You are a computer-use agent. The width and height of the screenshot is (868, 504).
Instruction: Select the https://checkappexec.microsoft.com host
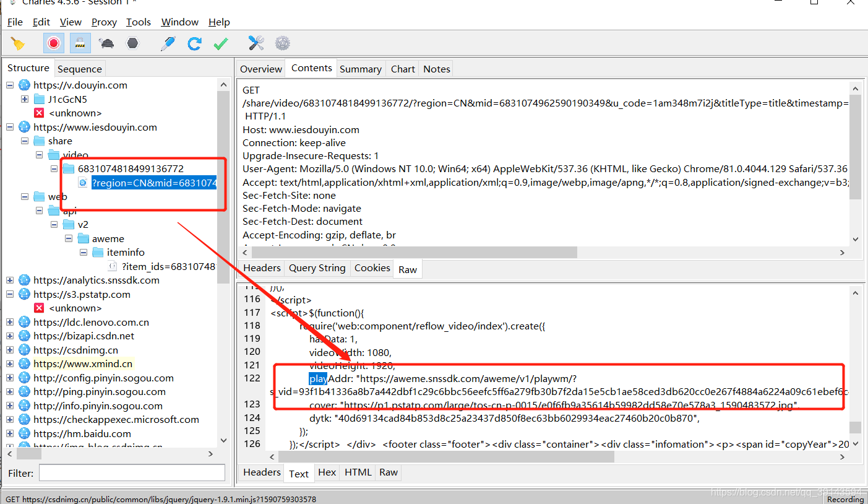click(116, 420)
